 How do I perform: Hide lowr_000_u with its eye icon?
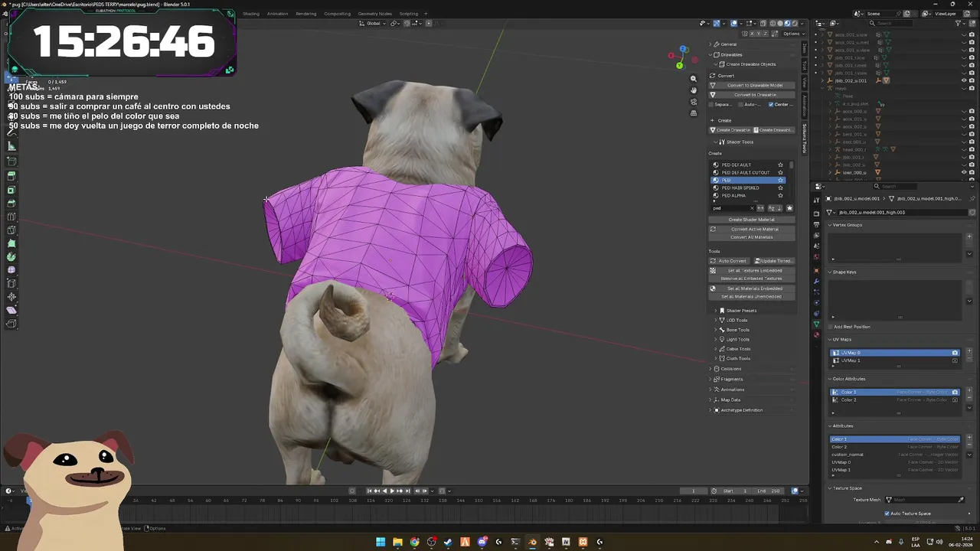click(964, 172)
